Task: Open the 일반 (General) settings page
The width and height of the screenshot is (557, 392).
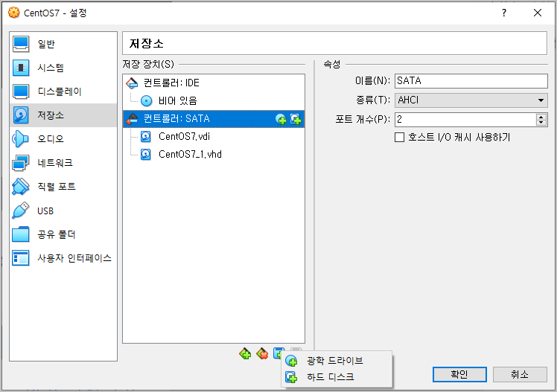Action: pos(63,44)
